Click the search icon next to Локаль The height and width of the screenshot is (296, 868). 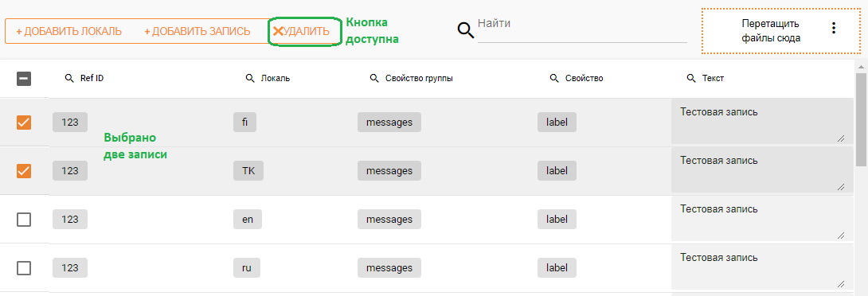(250, 79)
